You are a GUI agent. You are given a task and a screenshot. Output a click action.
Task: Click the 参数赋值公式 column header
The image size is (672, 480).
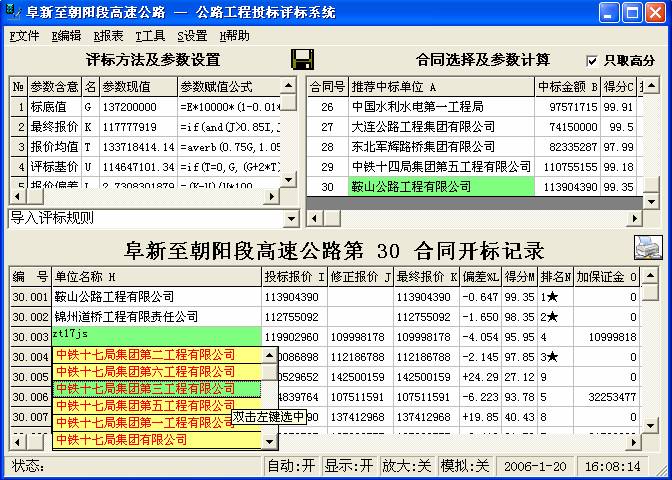click(229, 87)
